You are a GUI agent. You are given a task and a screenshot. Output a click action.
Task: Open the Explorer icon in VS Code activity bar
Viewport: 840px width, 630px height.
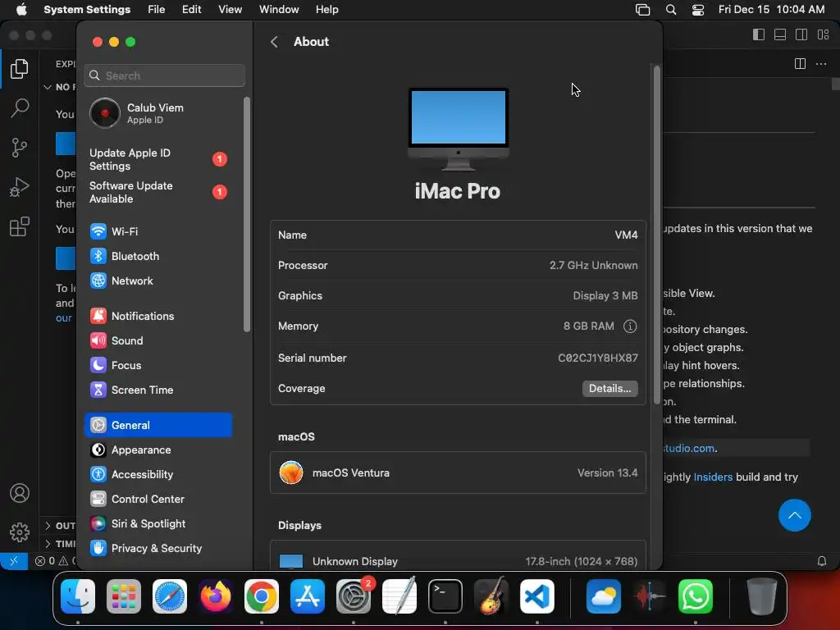pyautogui.click(x=20, y=69)
